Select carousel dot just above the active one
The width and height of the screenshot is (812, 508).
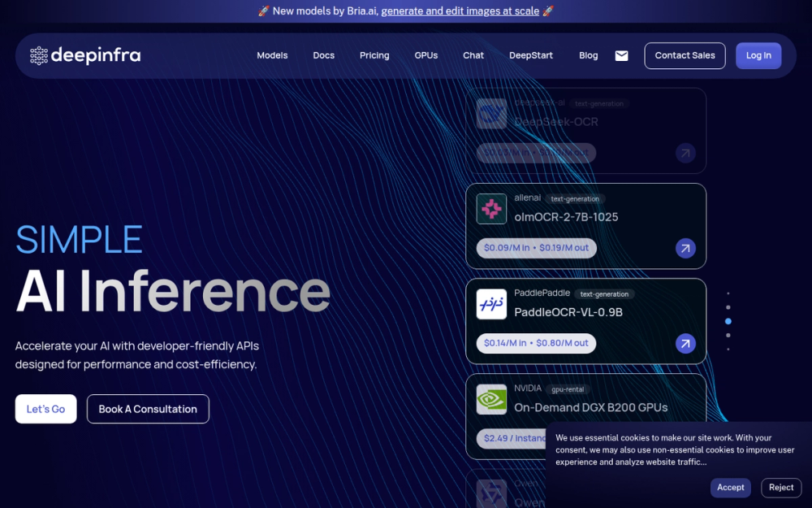(x=728, y=307)
